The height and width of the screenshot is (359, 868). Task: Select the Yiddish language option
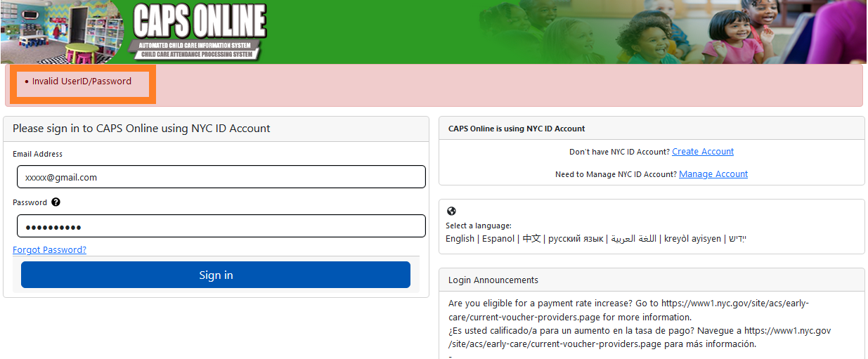click(x=737, y=239)
